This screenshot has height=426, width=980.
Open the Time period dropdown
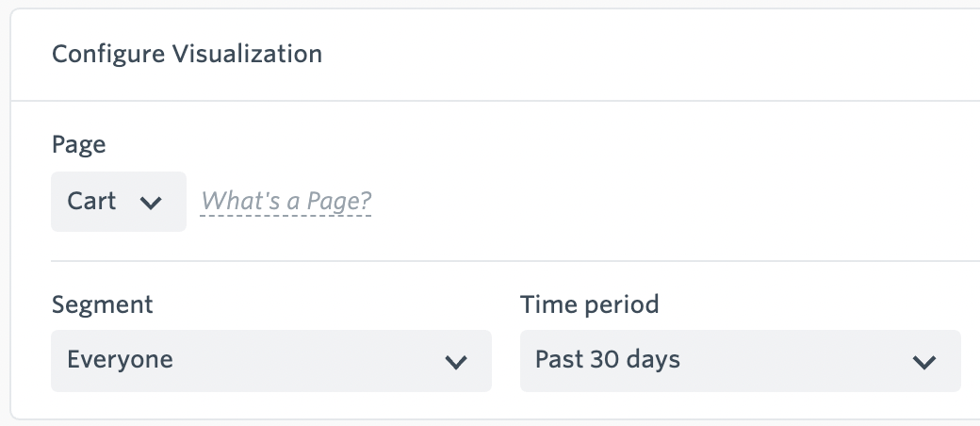(x=740, y=360)
